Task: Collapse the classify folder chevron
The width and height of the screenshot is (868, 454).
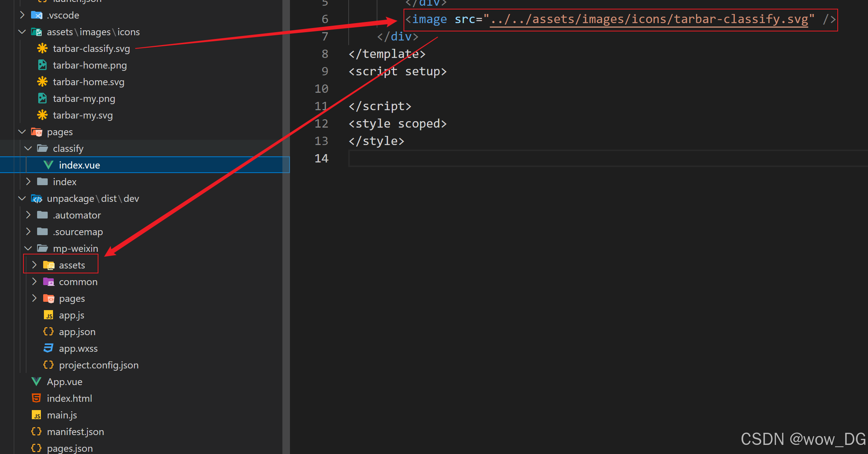Action: pos(28,148)
